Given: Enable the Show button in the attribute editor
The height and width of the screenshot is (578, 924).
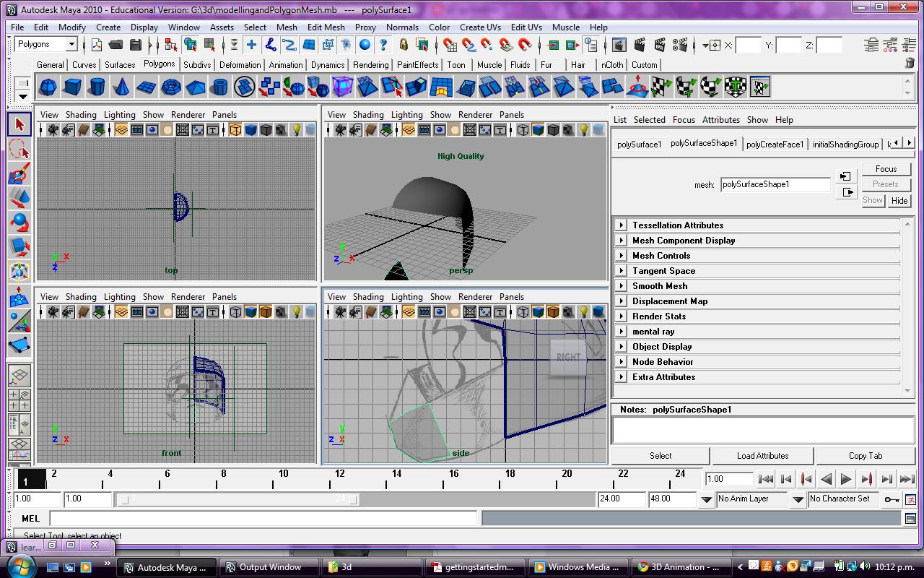Looking at the screenshot, I should 872,200.
